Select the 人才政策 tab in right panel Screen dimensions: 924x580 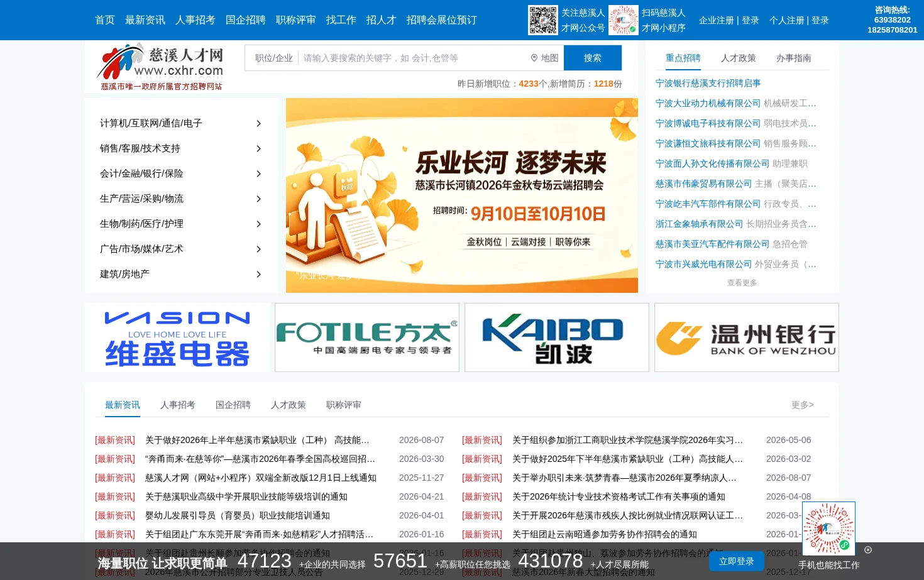[x=739, y=58]
